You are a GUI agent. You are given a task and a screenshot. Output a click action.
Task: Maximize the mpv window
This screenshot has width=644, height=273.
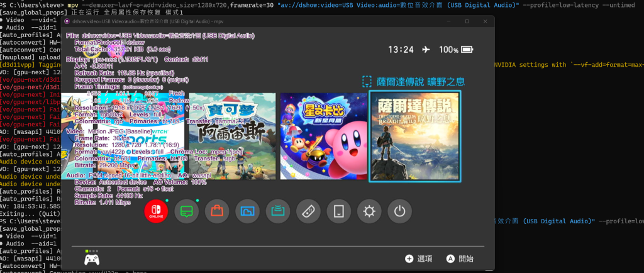coord(467,21)
